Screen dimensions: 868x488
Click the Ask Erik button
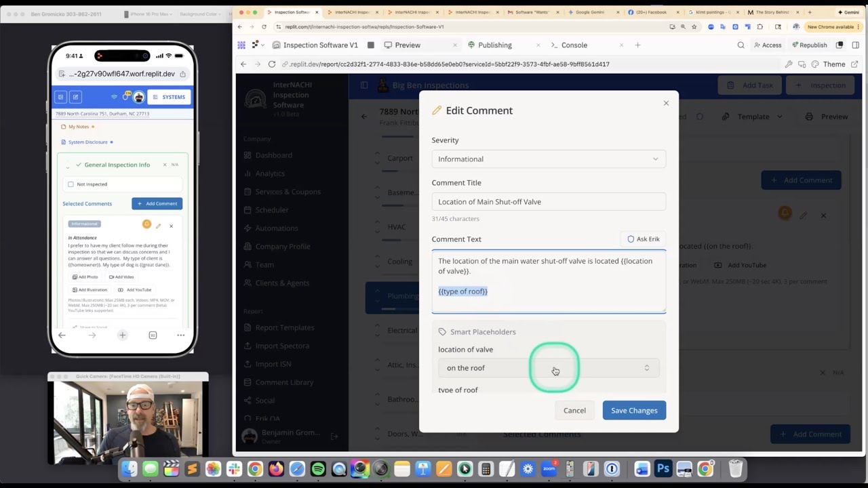click(x=643, y=239)
